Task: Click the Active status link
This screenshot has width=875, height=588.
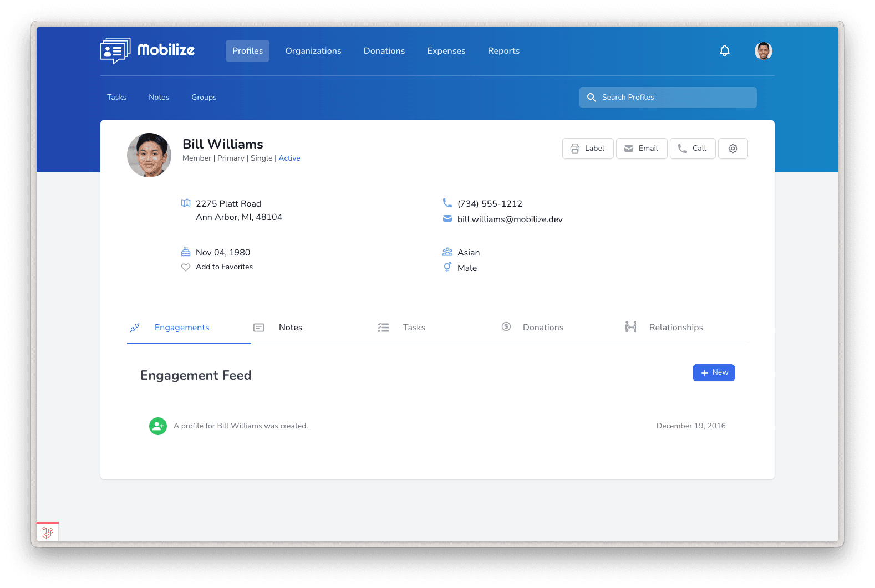Action: tap(289, 158)
